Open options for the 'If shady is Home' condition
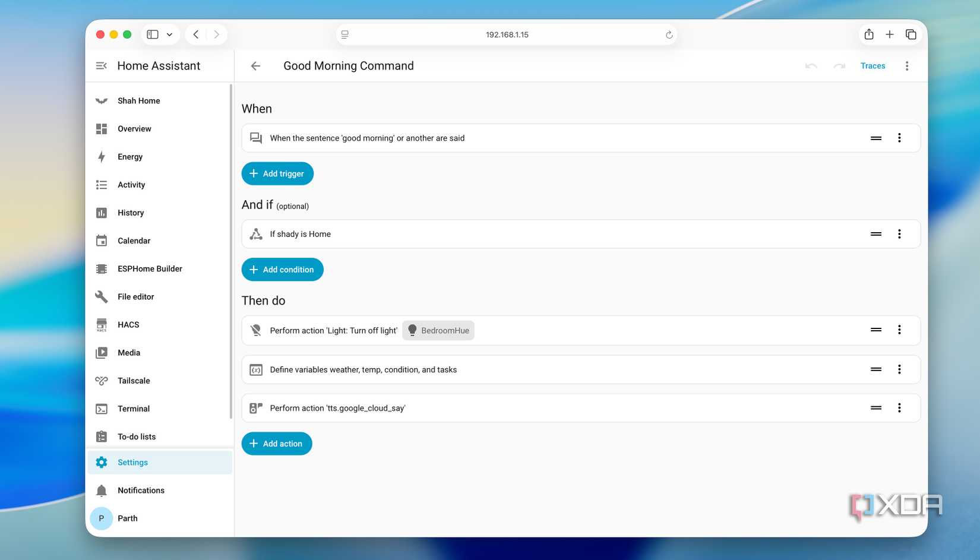This screenshot has height=560, width=980. coord(899,233)
